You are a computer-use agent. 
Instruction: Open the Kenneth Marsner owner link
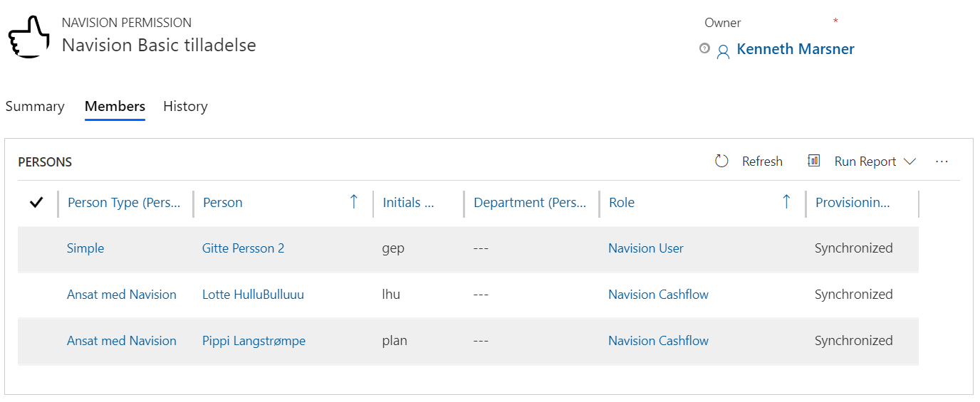(795, 49)
